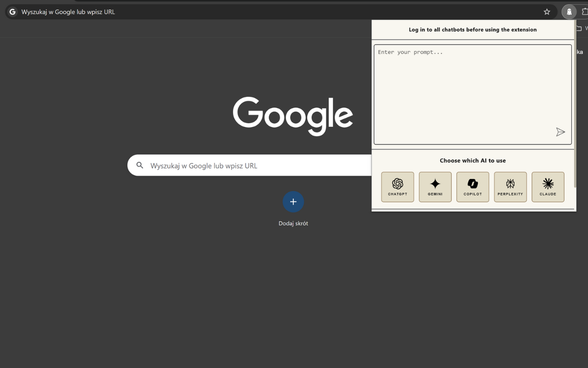
Task: Select the Claude chatbot button
Action: click(x=548, y=187)
